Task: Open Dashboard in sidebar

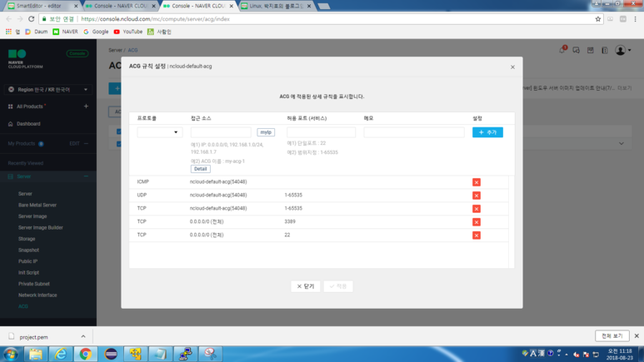Action: 28,123
